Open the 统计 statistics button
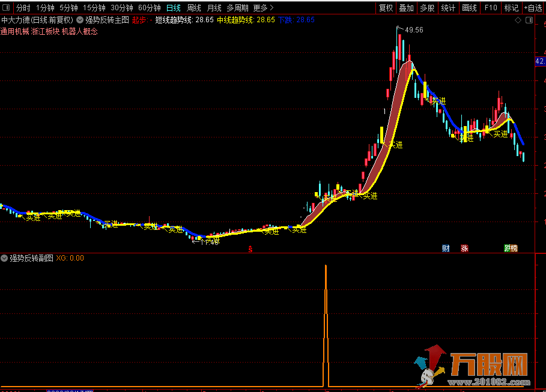 click(448, 8)
